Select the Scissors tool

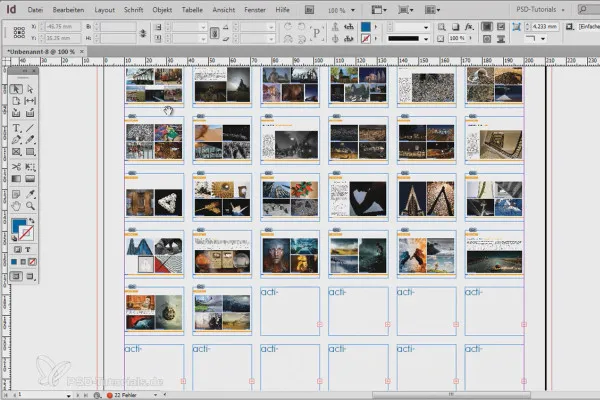pyautogui.click(x=16, y=167)
